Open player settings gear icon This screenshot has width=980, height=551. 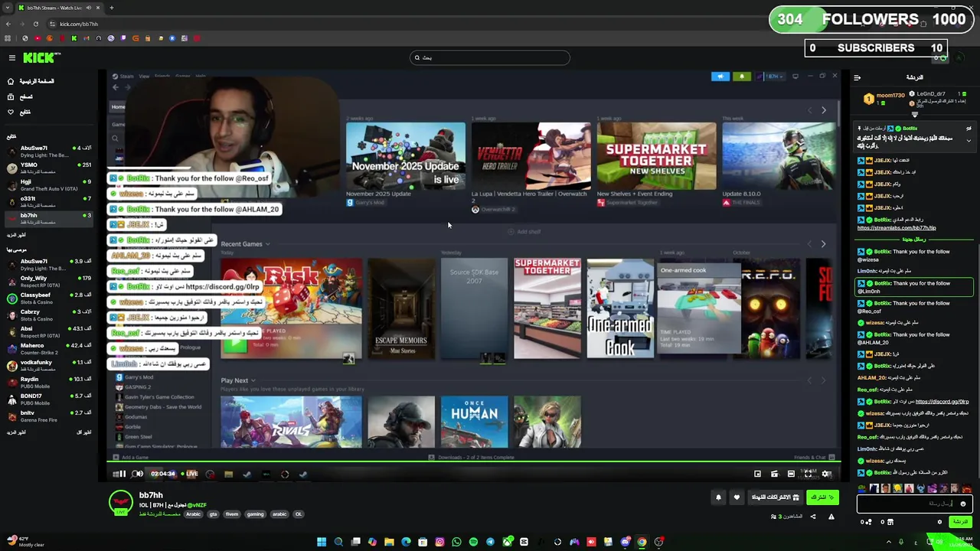pyautogui.click(x=826, y=474)
